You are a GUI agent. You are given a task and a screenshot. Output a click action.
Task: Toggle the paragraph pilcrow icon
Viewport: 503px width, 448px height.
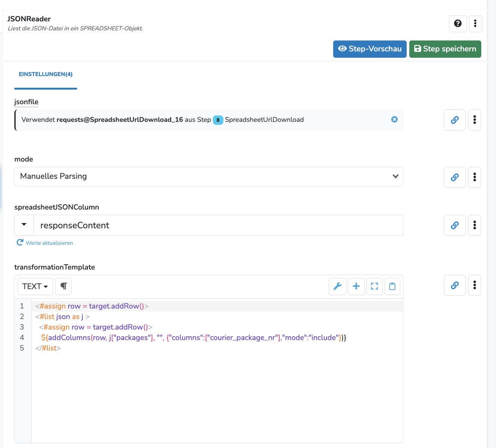coord(63,286)
